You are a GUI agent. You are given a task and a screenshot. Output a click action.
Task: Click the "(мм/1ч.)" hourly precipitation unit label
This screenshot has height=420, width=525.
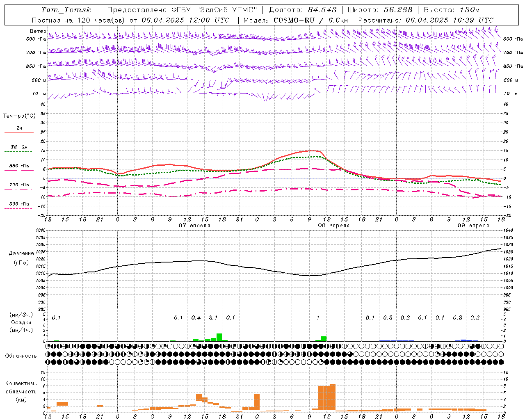[x=21, y=330]
